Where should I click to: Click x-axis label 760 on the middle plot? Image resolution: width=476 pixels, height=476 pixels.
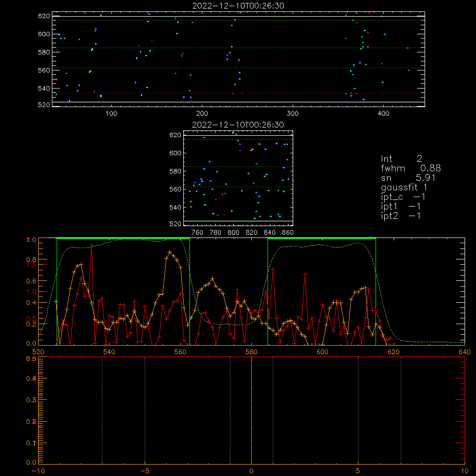[198, 233]
